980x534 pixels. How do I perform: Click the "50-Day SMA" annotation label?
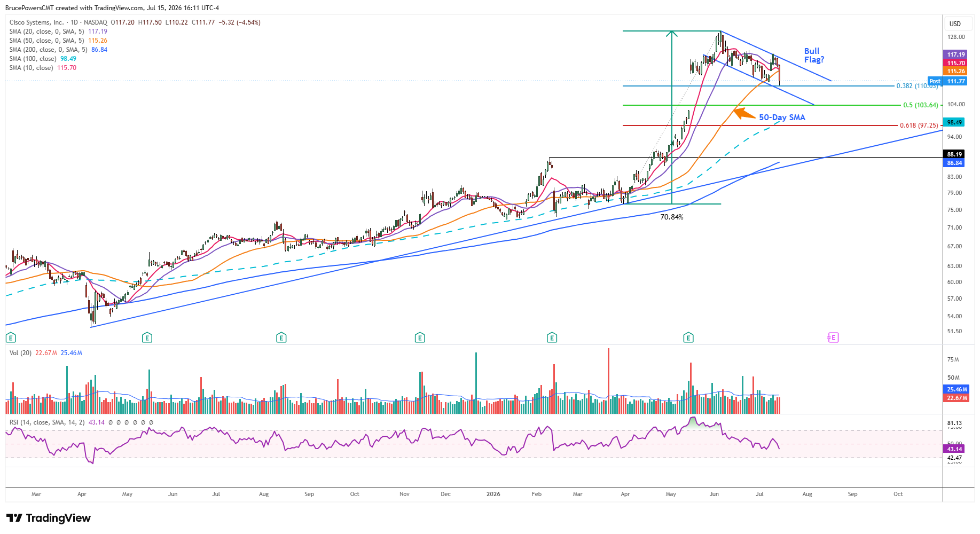tap(782, 117)
